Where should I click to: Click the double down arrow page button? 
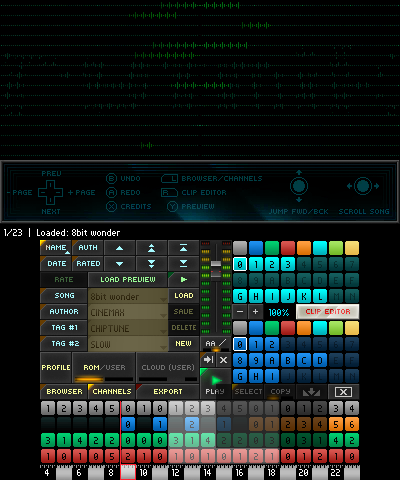tap(151, 264)
